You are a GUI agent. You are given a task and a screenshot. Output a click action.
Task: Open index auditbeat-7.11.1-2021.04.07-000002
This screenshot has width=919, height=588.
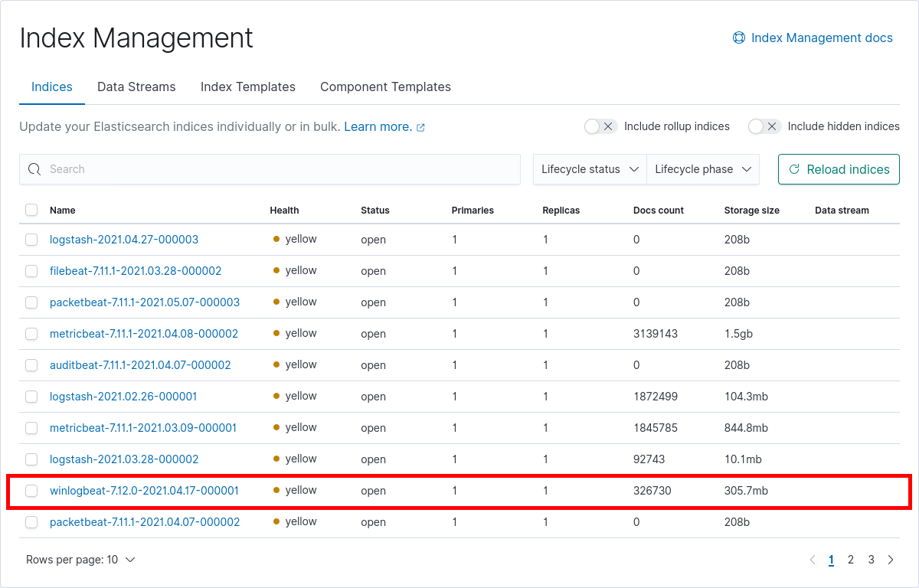point(140,365)
